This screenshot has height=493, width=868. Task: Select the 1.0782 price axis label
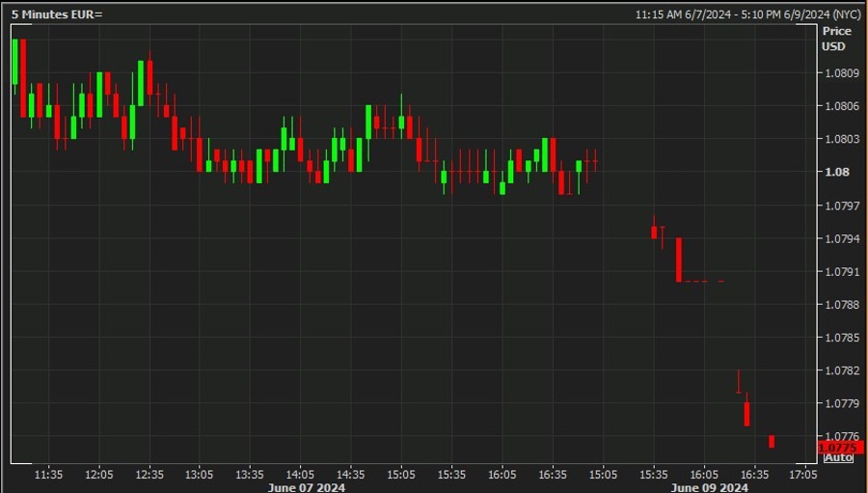[841, 370]
